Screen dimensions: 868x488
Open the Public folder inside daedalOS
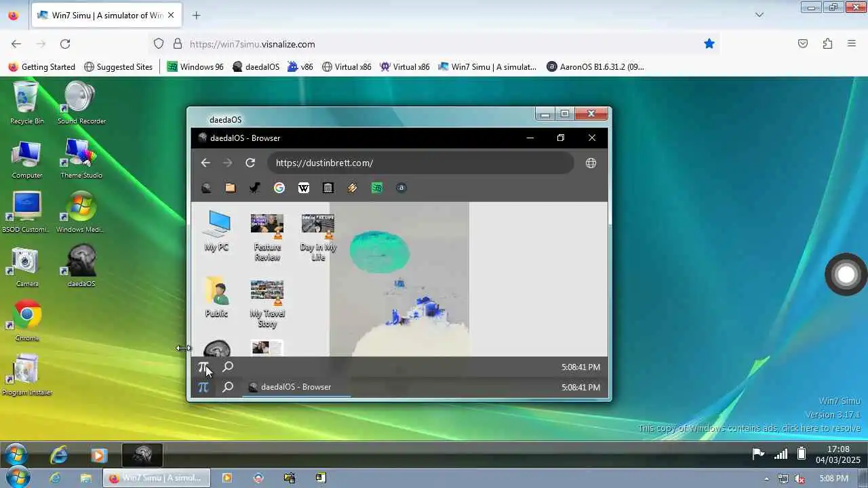[x=217, y=297]
